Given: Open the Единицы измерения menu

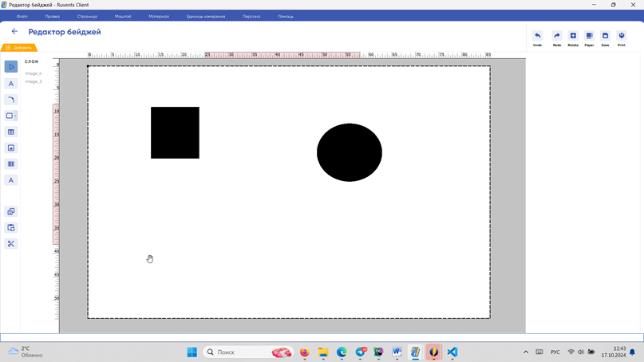Looking at the screenshot, I should 206,16.
